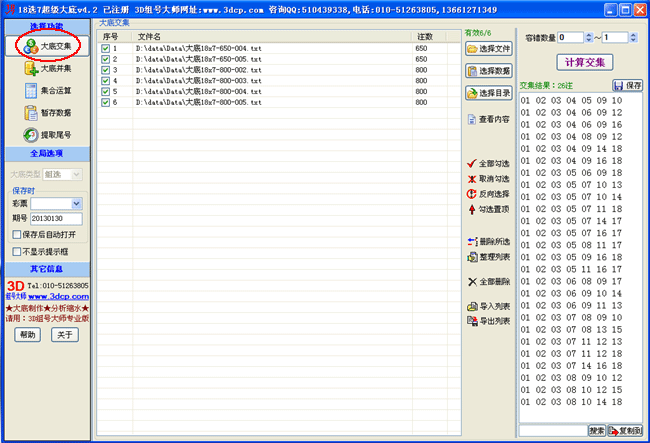Open the 大底类型 dropdown
Screen dimensions: 650x443
tap(76, 174)
